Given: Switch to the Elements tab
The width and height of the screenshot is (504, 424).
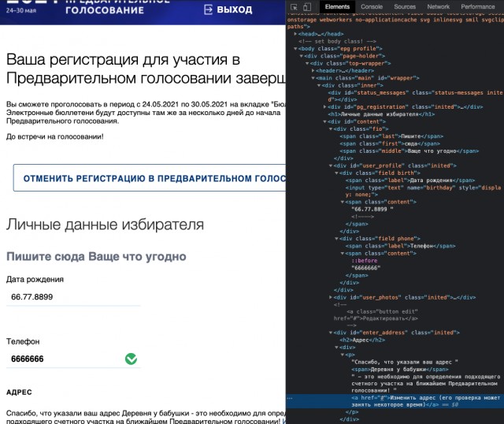Looking at the screenshot, I should [337, 7].
